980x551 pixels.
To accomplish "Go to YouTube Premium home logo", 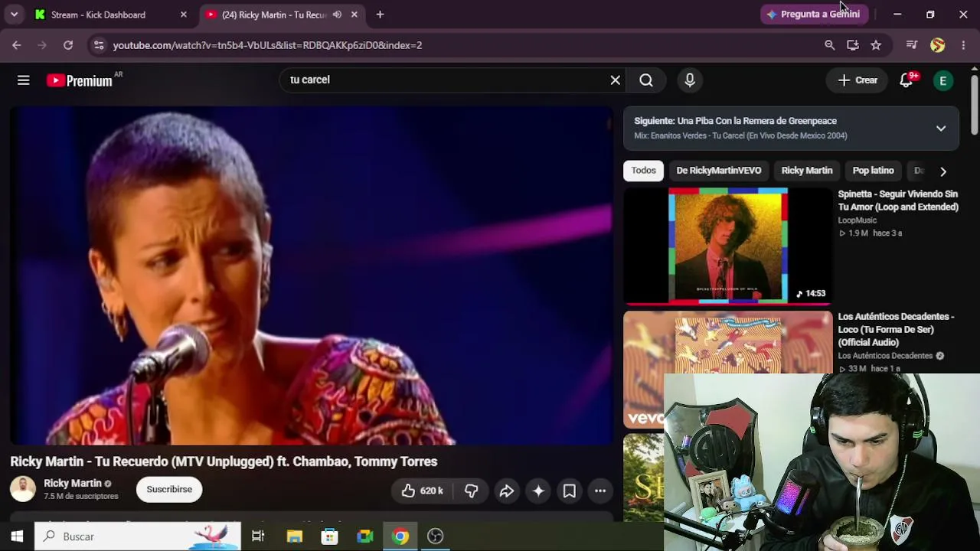I will pos(80,80).
